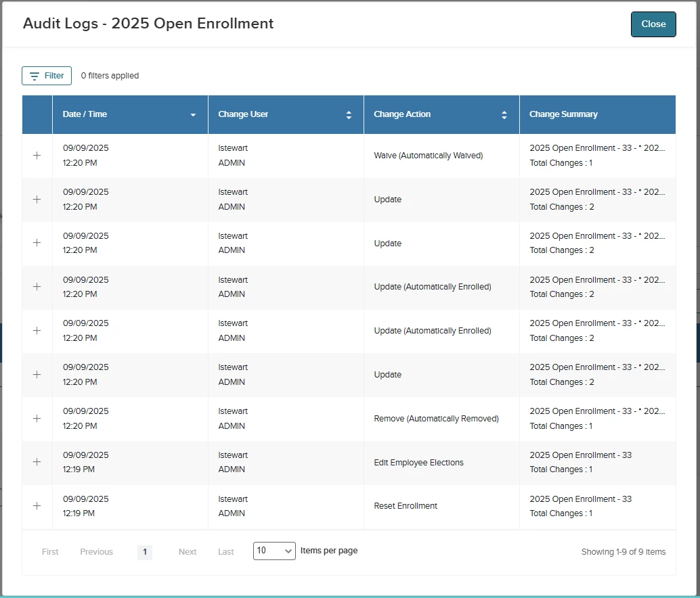700x598 pixels.
Task: Expand the Edit Employee Elections row
Action: (x=37, y=462)
